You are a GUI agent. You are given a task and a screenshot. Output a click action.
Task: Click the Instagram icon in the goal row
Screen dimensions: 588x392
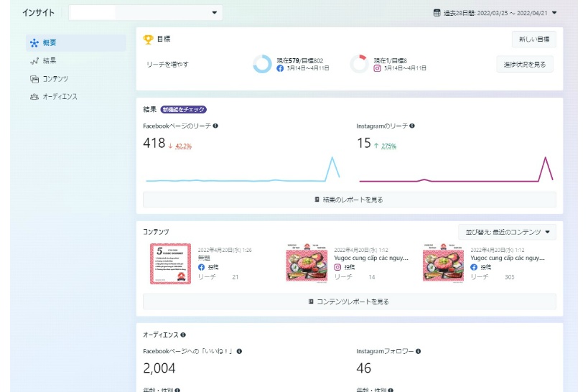tap(377, 68)
